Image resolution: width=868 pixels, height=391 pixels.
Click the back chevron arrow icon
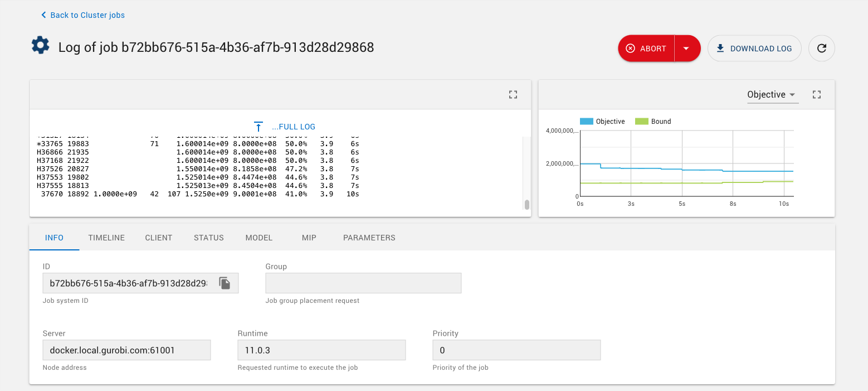tap(43, 15)
